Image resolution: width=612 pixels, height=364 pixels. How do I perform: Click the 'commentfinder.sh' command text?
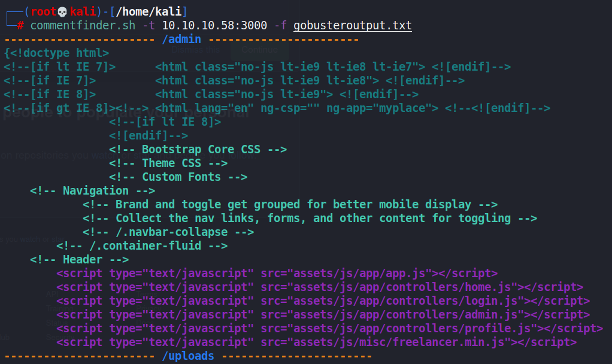click(x=83, y=26)
